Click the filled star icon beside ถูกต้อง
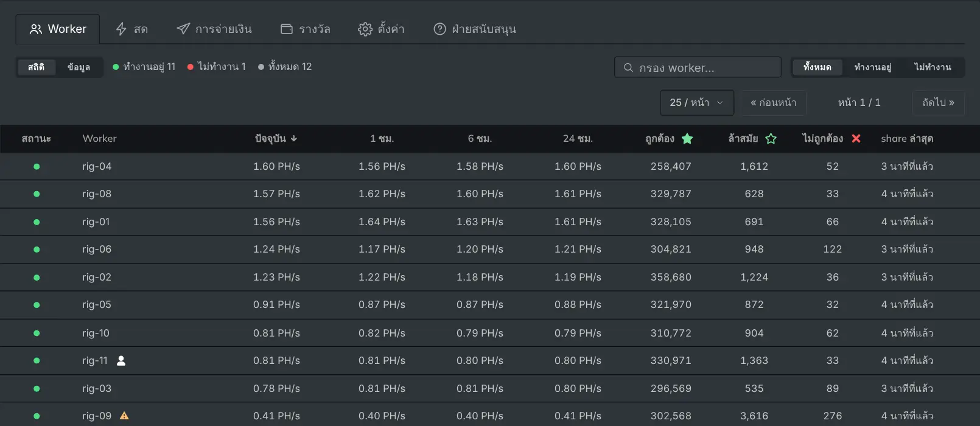This screenshot has height=426, width=980. [687, 139]
